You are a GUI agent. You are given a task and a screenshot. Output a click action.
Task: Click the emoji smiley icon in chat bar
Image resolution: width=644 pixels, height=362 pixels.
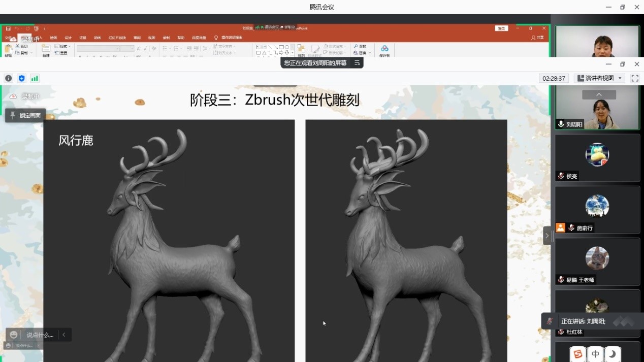pyautogui.click(x=14, y=335)
